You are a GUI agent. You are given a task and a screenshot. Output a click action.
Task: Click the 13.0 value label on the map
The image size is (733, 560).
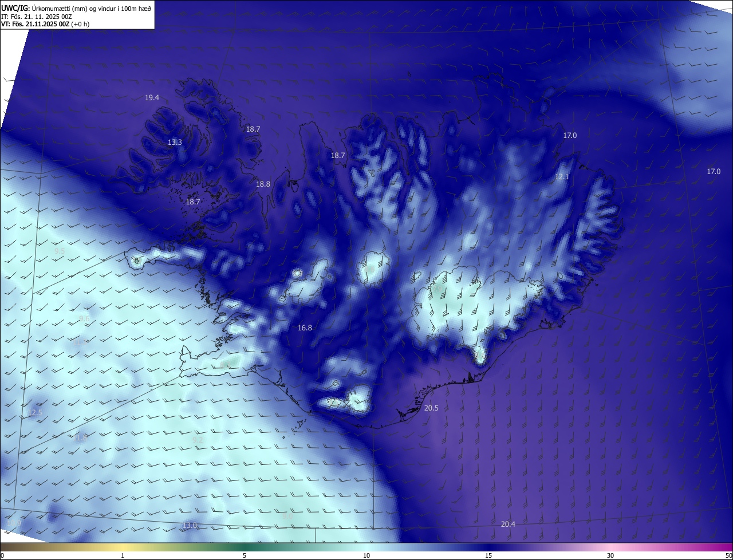[x=190, y=526]
